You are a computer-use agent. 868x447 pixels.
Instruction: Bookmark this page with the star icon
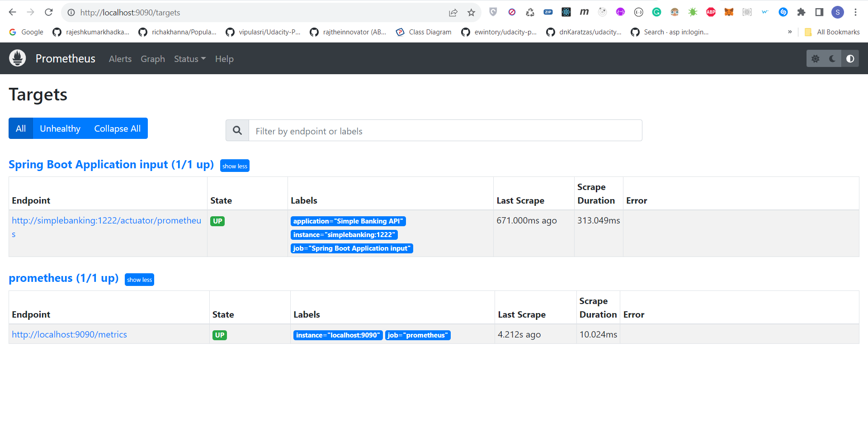pos(471,13)
